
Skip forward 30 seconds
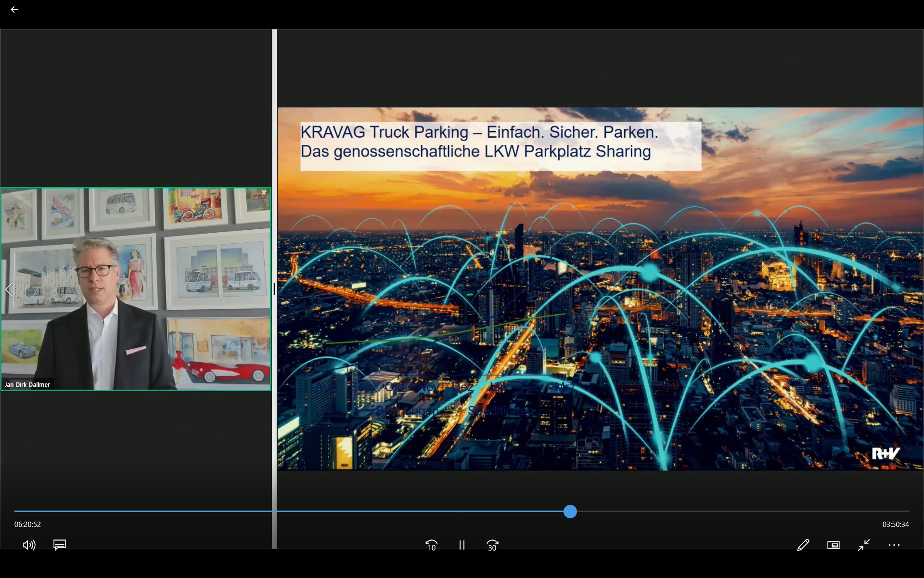coord(492,545)
